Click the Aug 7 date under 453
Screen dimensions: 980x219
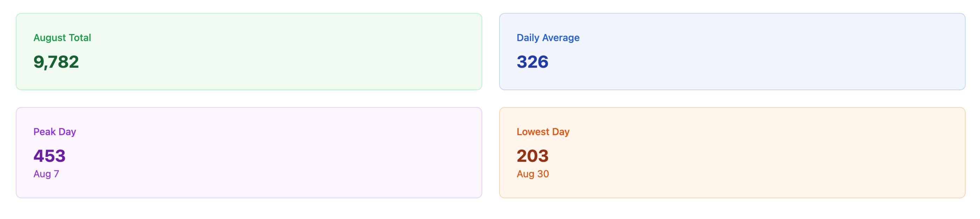coord(46,174)
